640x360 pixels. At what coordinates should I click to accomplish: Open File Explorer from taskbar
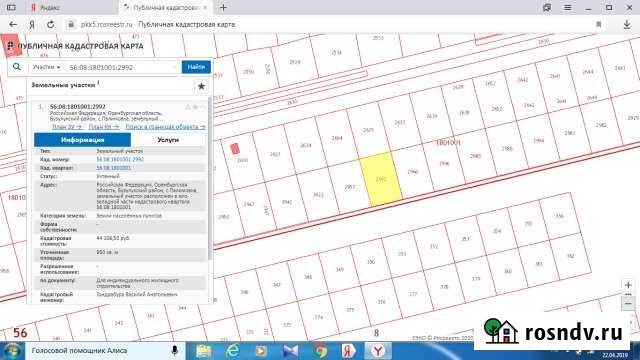tap(204, 351)
